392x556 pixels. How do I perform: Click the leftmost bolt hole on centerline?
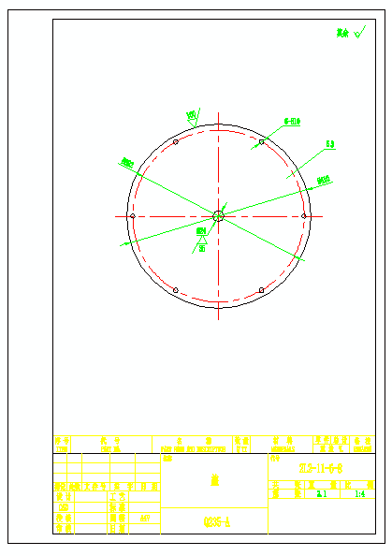tap(133, 216)
